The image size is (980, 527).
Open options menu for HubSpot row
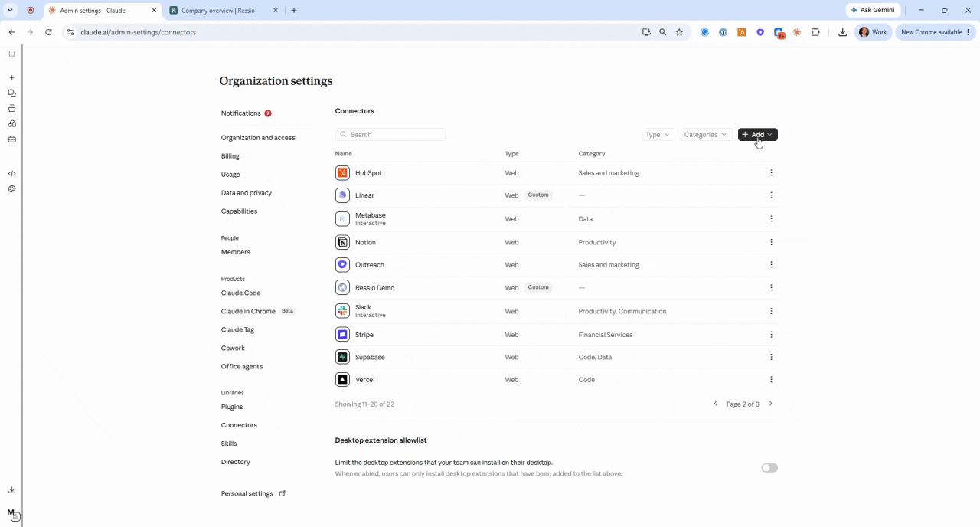click(x=771, y=173)
